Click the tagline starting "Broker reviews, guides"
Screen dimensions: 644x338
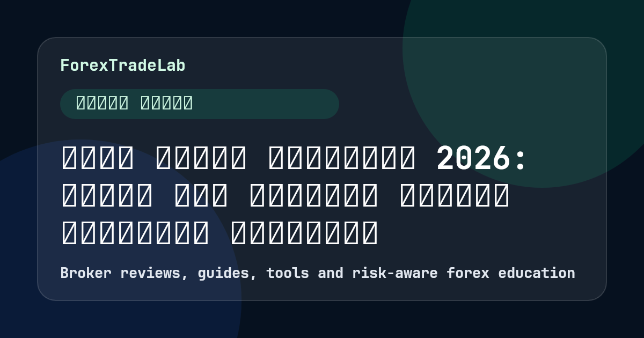317,273
